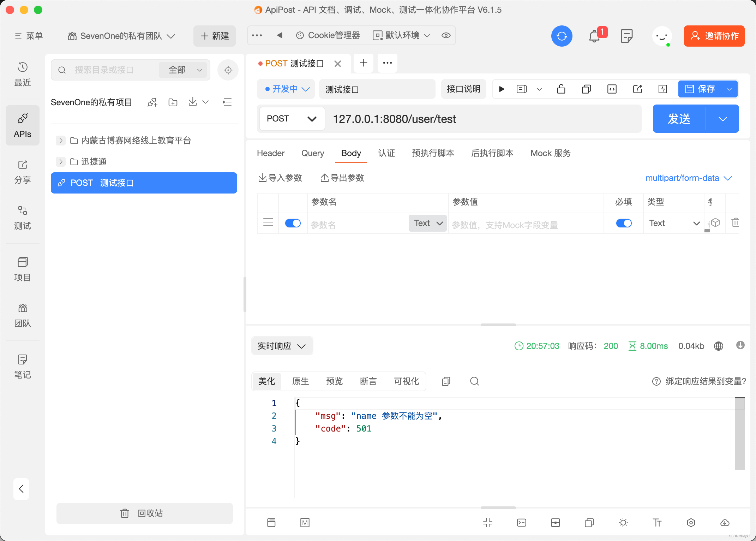Image resolution: width=756 pixels, height=541 pixels.
Task: Click the download response icon
Action: coord(740,345)
